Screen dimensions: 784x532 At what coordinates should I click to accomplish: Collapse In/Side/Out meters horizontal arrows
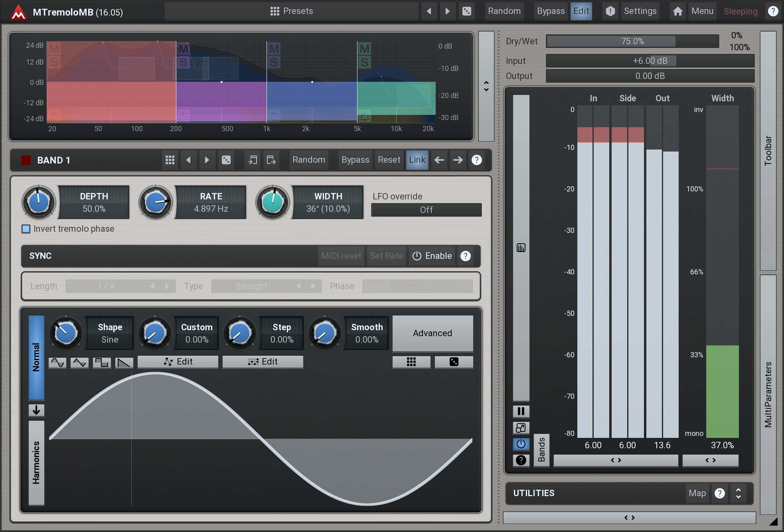click(616, 460)
